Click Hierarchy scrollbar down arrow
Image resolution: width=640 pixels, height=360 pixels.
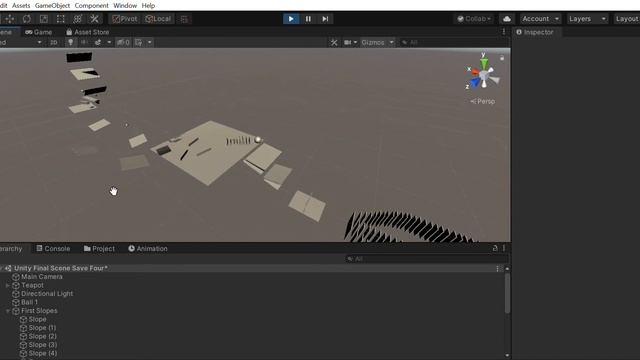[507, 356]
